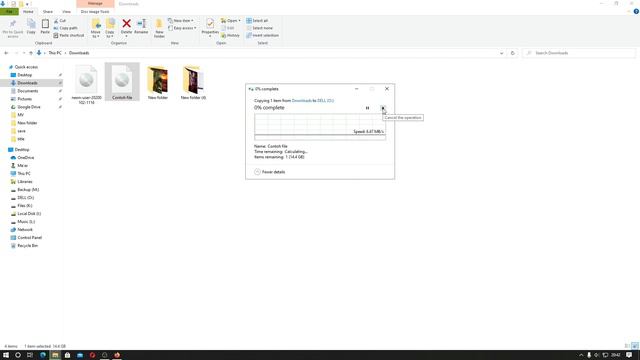The width and height of the screenshot is (640, 360).
Task: Switch to the Home ribbon tab
Action: 28,11
